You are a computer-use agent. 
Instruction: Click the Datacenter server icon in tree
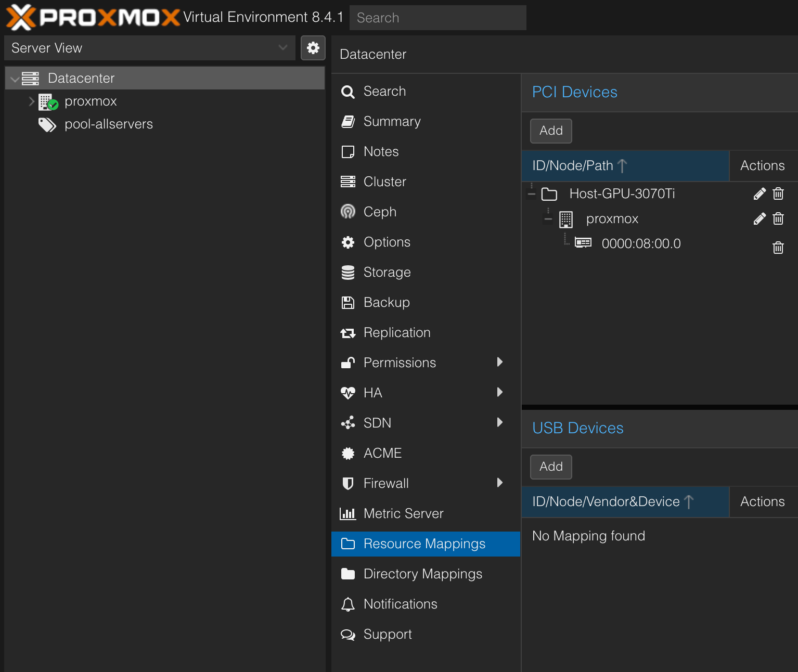30,79
